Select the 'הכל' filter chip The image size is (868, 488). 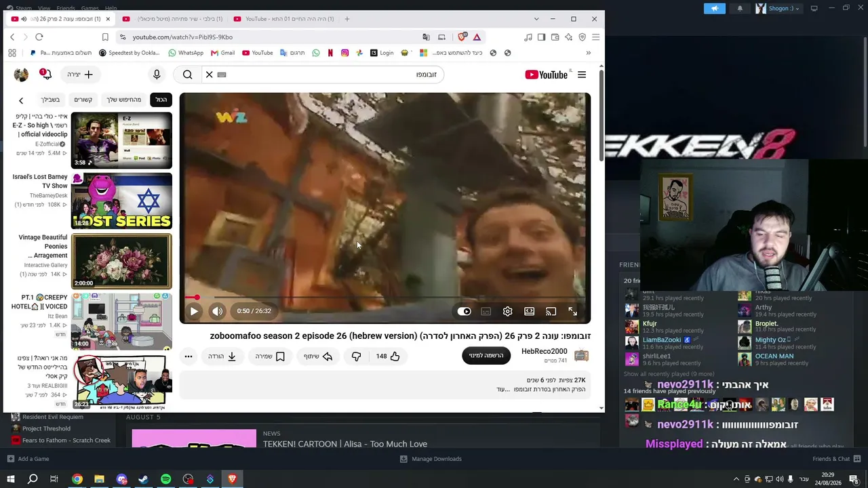161,100
